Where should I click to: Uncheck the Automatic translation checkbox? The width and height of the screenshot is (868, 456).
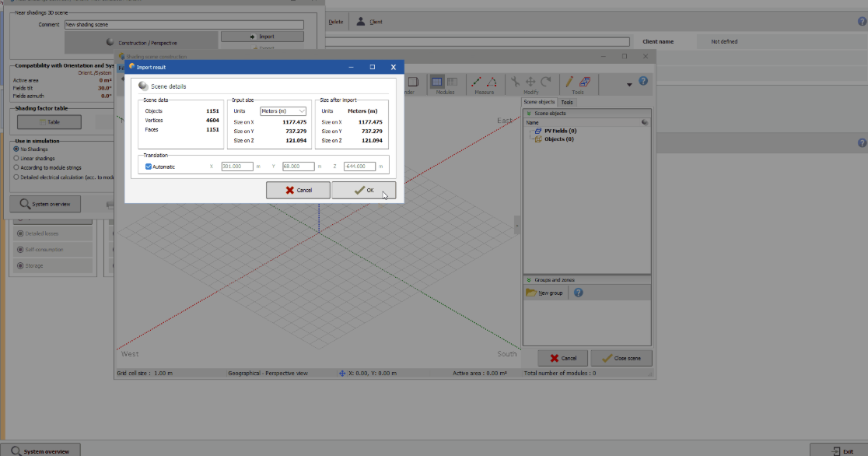(149, 167)
